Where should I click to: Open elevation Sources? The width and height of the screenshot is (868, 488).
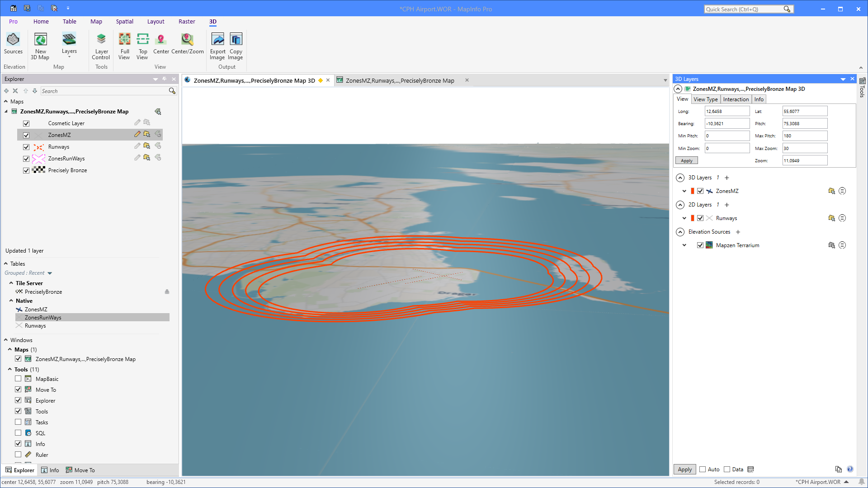pyautogui.click(x=13, y=43)
